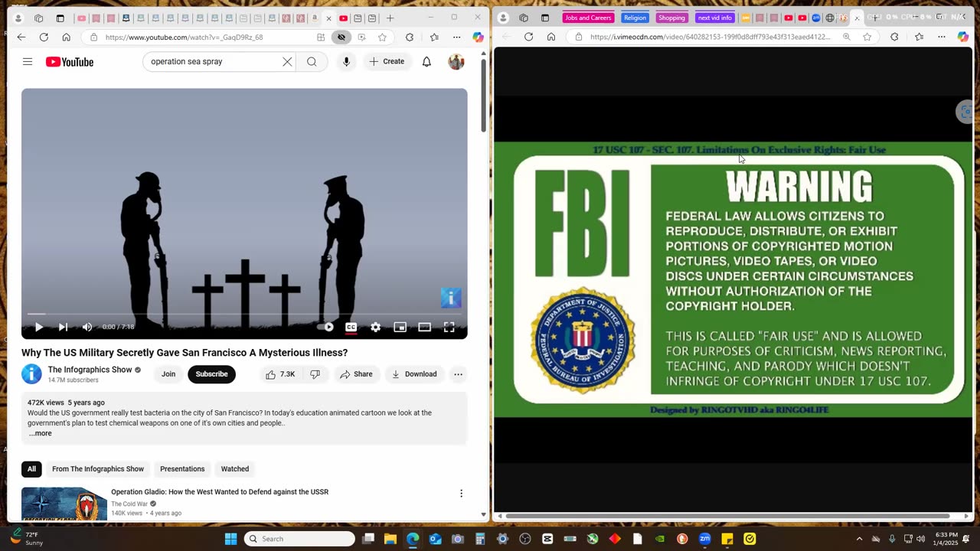Open Operation Gladio video title link
980x551 pixels.
tap(220, 492)
